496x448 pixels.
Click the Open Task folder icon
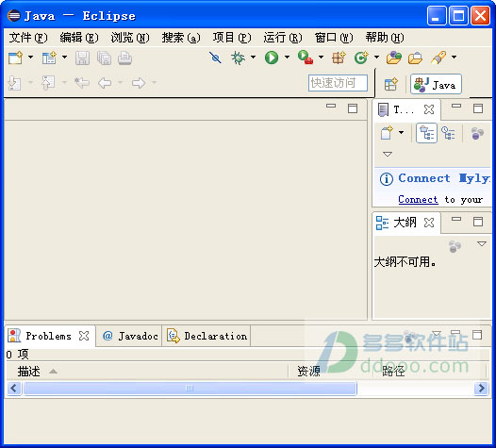point(415,58)
